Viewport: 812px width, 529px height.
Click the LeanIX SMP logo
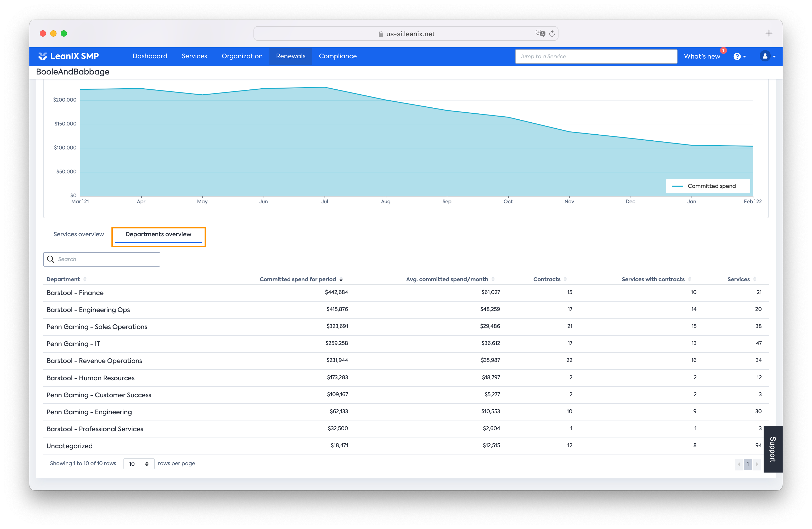click(69, 56)
